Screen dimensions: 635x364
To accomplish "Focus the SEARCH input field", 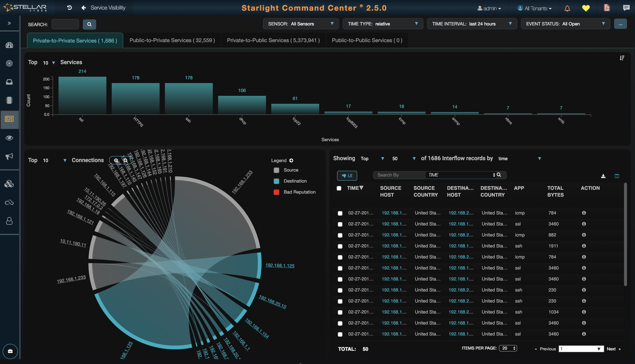I will point(65,24).
